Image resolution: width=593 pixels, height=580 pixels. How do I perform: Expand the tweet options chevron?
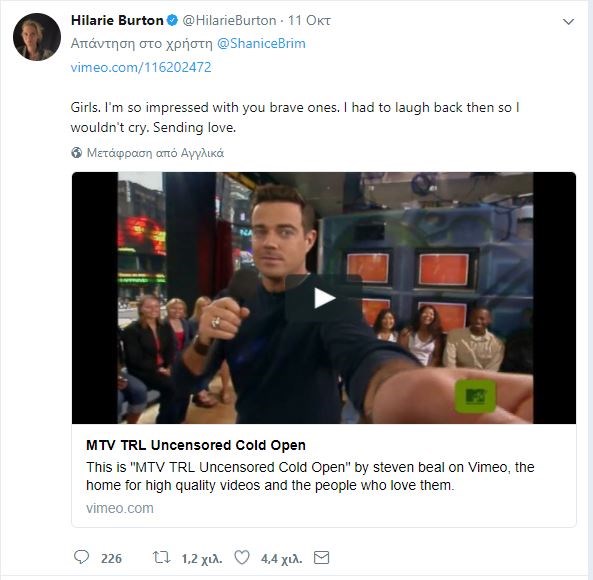(568, 22)
